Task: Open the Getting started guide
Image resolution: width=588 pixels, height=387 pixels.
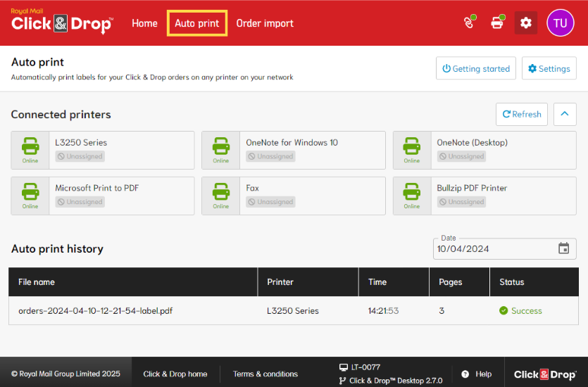Action: pyautogui.click(x=476, y=68)
